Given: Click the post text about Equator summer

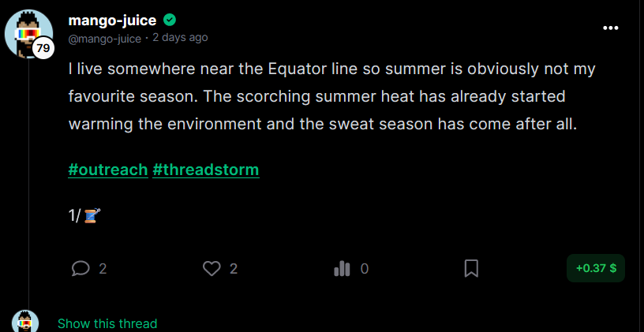Looking at the screenshot, I should (x=331, y=96).
